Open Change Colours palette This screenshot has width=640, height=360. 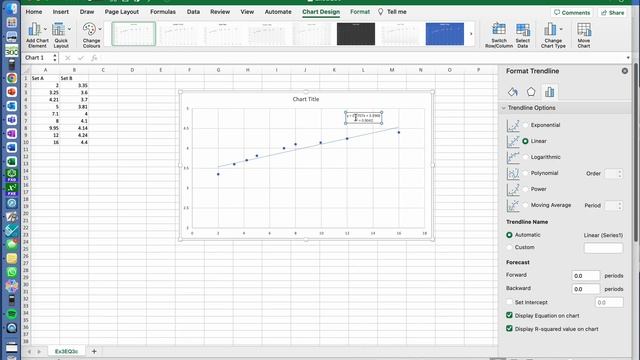click(x=91, y=35)
